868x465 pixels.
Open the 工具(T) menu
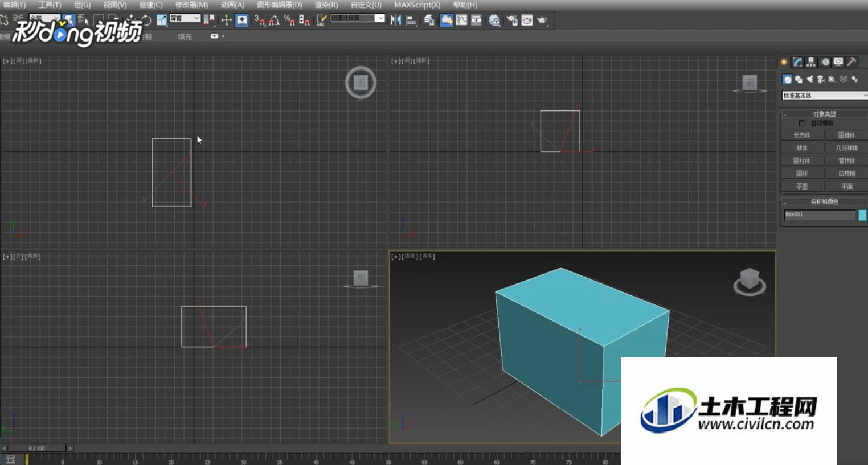(50, 5)
